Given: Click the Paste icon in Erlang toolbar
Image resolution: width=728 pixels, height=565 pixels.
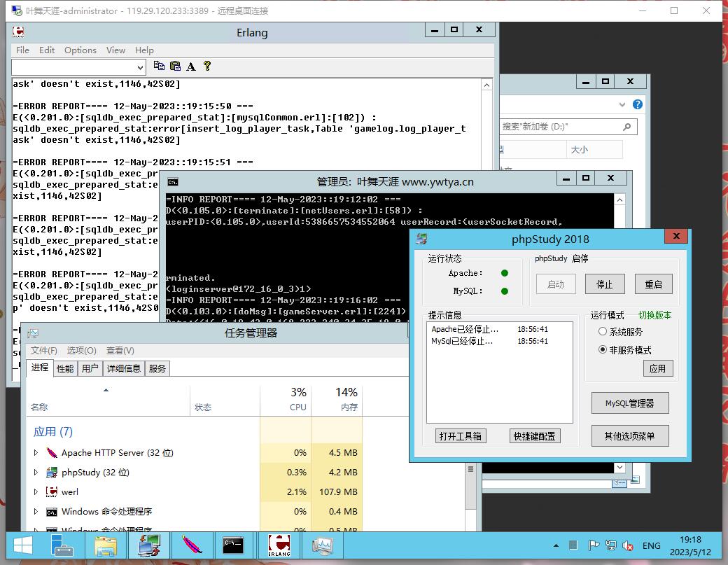Looking at the screenshot, I should click(x=175, y=66).
